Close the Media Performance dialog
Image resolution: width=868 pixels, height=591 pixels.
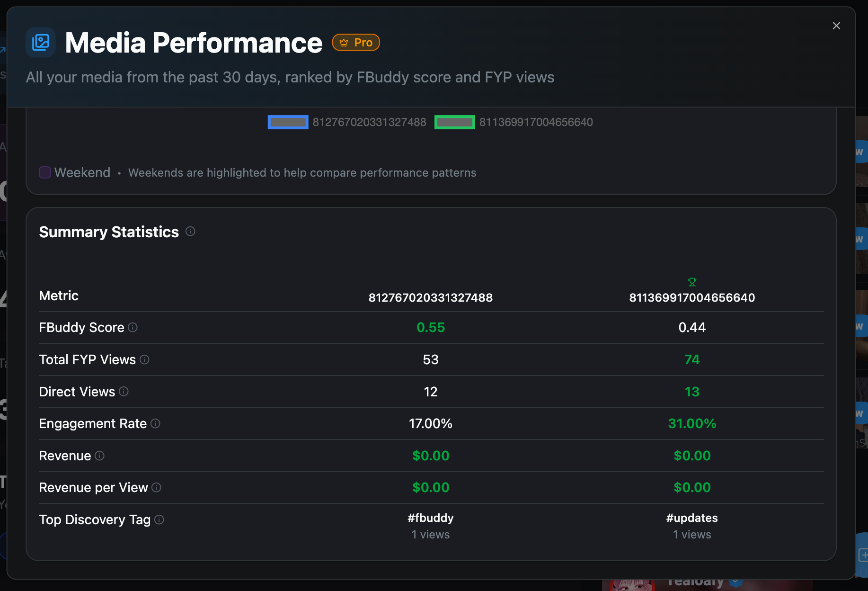(836, 26)
